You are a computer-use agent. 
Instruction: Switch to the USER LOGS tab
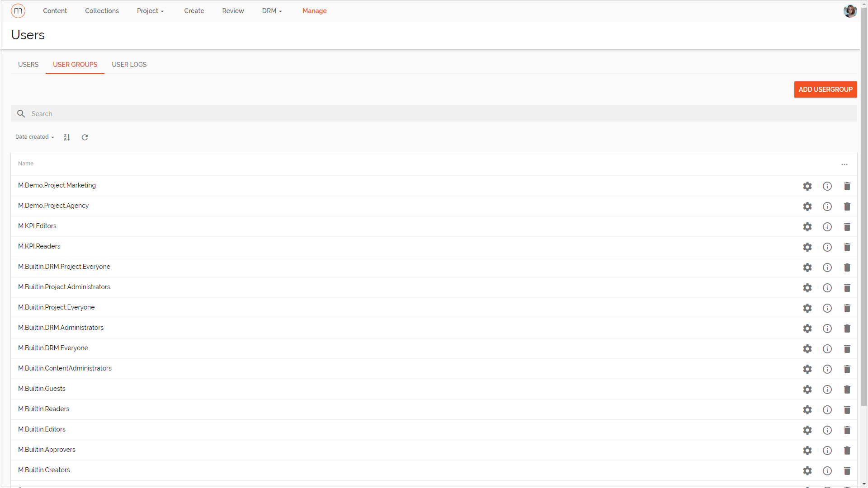(x=129, y=65)
